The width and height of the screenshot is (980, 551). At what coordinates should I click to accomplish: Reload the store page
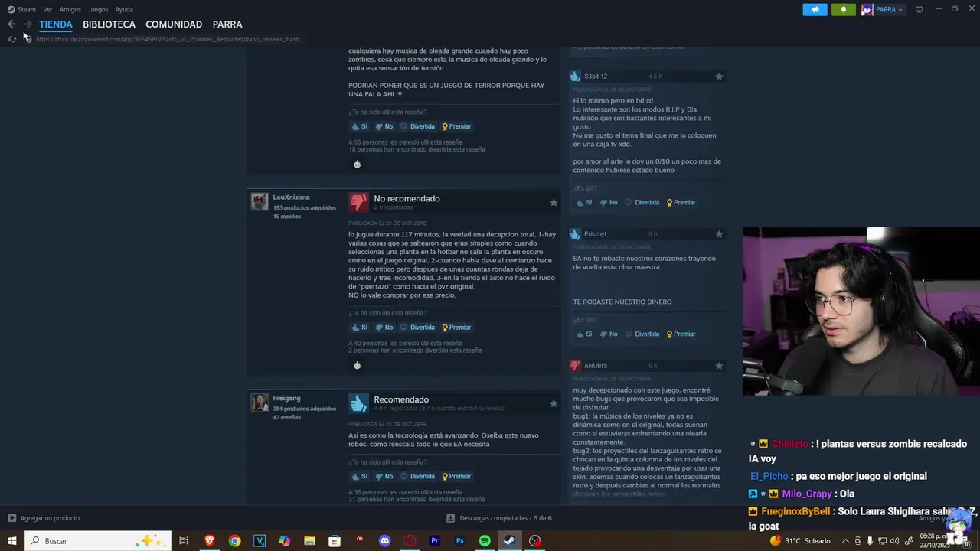click(x=11, y=39)
